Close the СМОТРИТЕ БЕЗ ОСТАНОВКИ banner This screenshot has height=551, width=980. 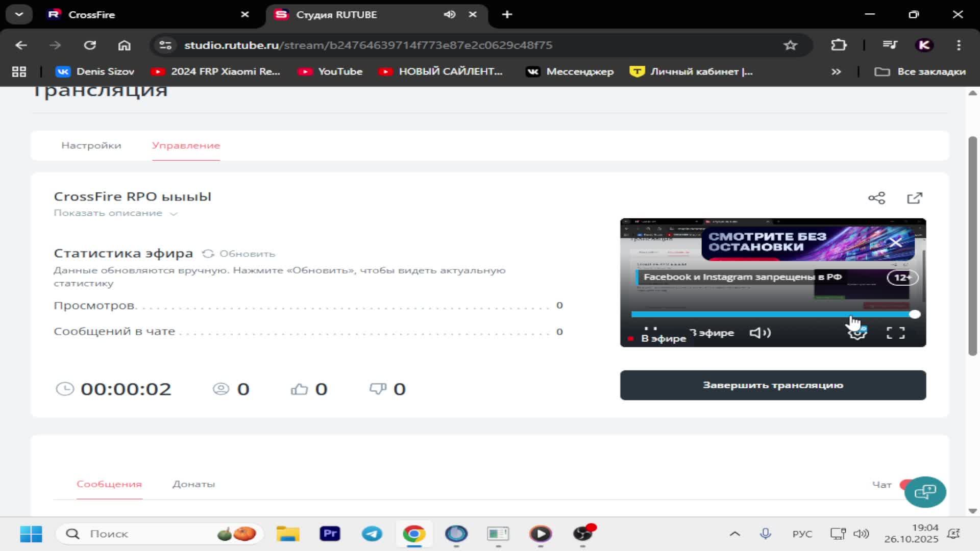(895, 242)
